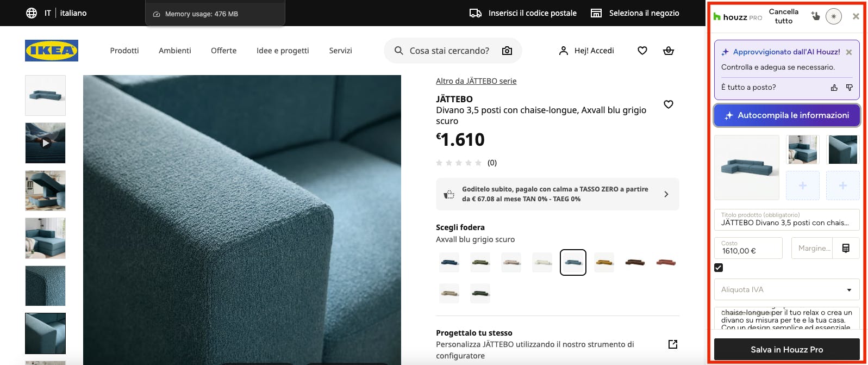Save JÄTTEBO to favorites with heart icon

coord(669,104)
